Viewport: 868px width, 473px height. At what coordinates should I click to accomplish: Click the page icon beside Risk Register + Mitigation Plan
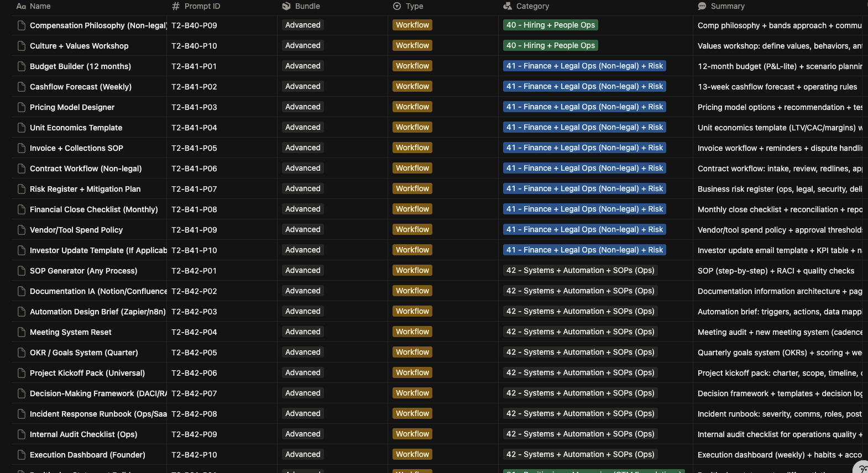[x=22, y=189]
